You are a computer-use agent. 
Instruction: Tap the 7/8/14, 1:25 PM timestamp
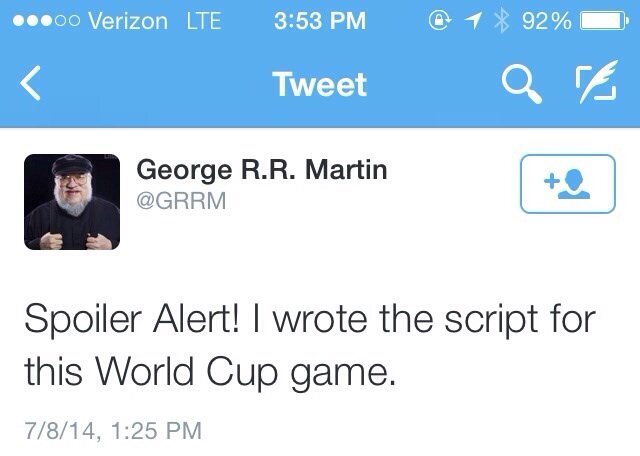pos(112,431)
